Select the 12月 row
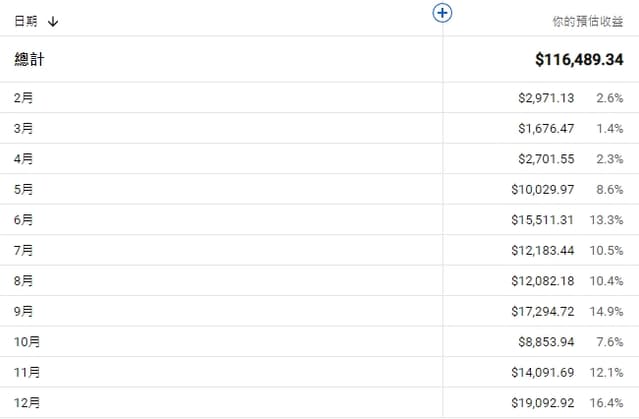 (28, 402)
